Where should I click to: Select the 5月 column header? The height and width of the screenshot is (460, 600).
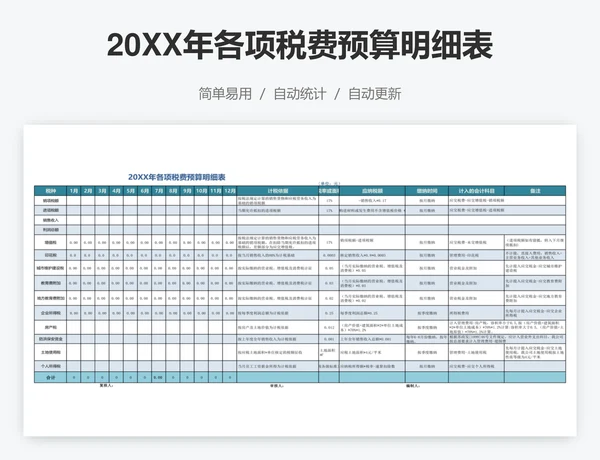click(130, 191)
